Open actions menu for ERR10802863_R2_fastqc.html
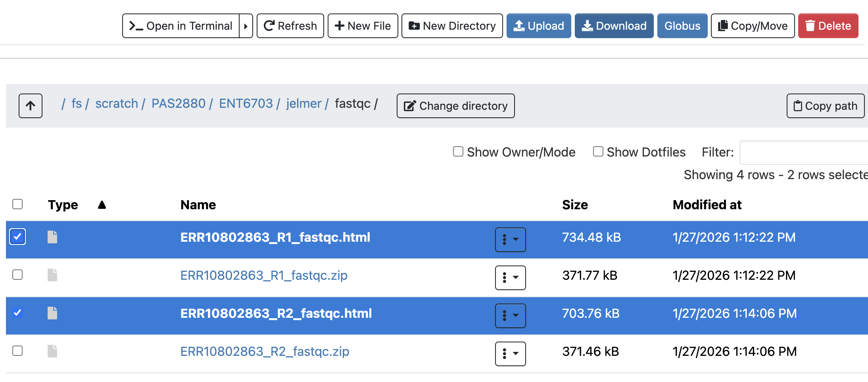This screenshot has width=868, height=382. [x=510, y=315]
